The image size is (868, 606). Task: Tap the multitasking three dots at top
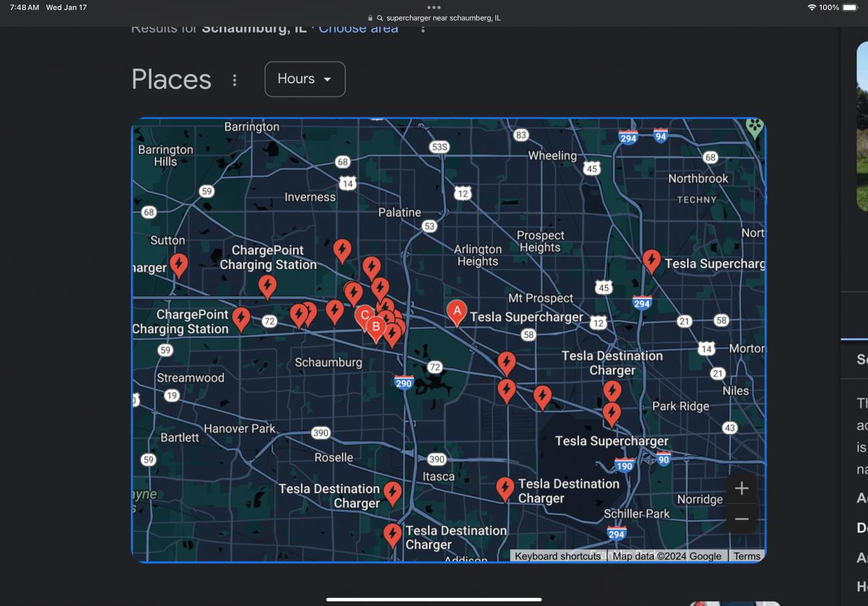[434, 7]
